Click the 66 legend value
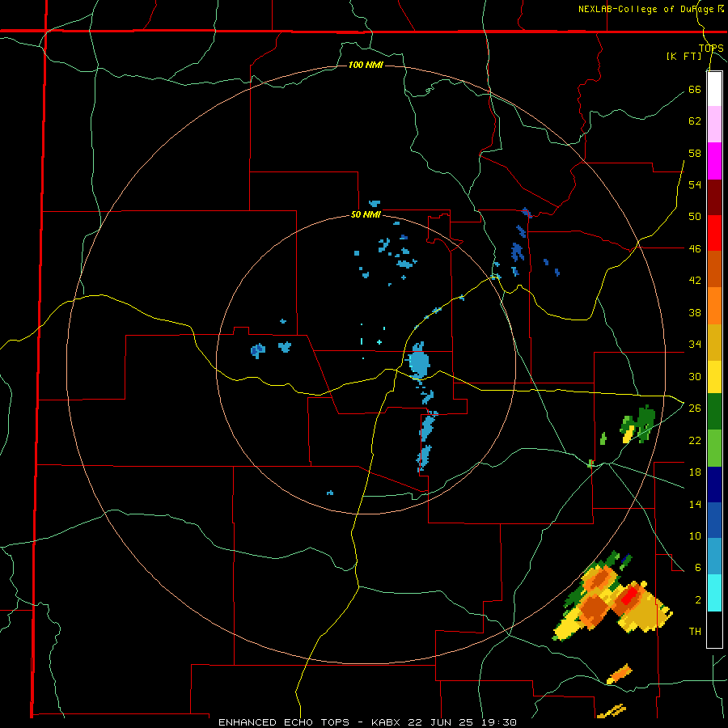This screenshot has width=728, height=728. [695, 89]
